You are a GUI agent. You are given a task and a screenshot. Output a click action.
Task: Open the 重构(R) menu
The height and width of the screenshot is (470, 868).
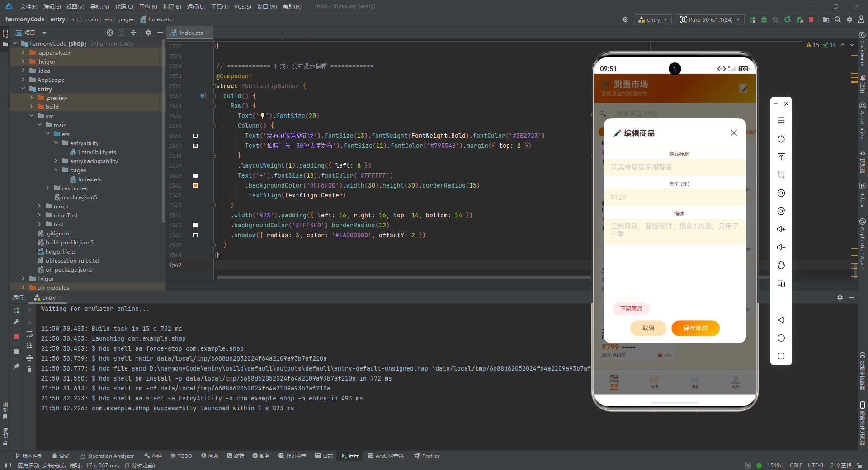(x=148, y=6)
